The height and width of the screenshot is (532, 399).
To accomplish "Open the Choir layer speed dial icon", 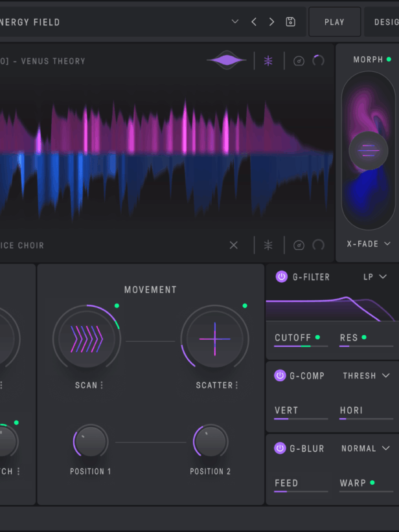I will point(299,245).
